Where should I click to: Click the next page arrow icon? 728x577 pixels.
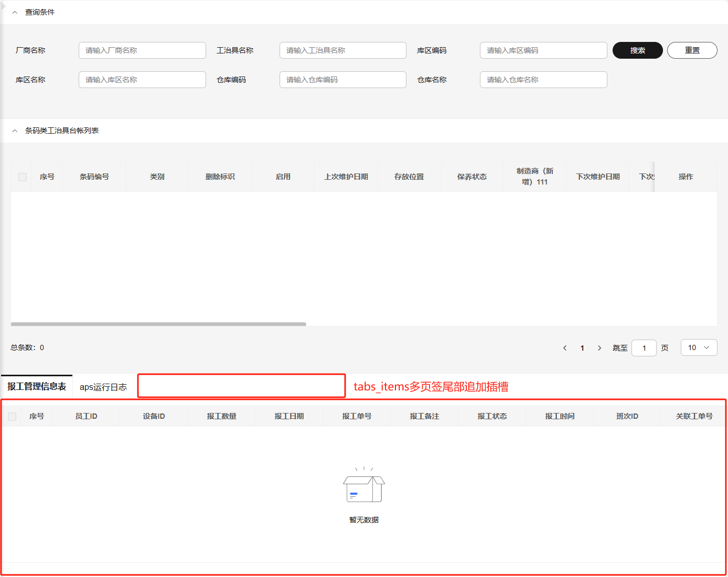click(x=599, y=348)
